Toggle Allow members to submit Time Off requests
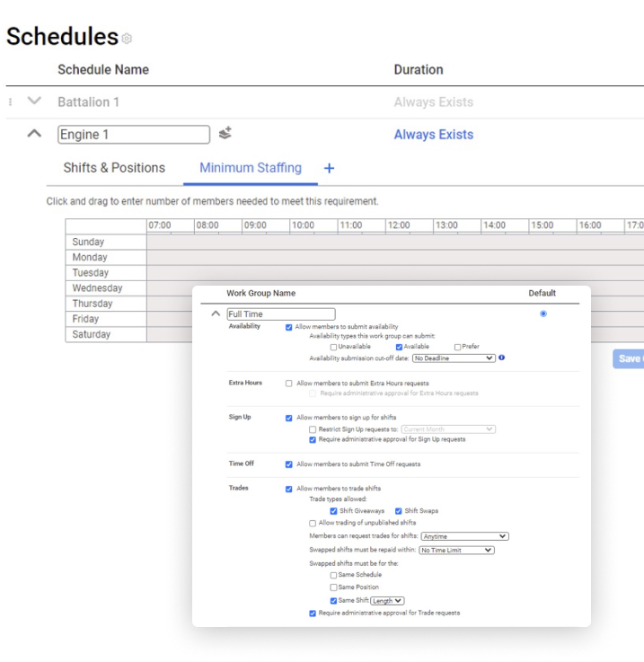644x662 pixels. (289, 464)
